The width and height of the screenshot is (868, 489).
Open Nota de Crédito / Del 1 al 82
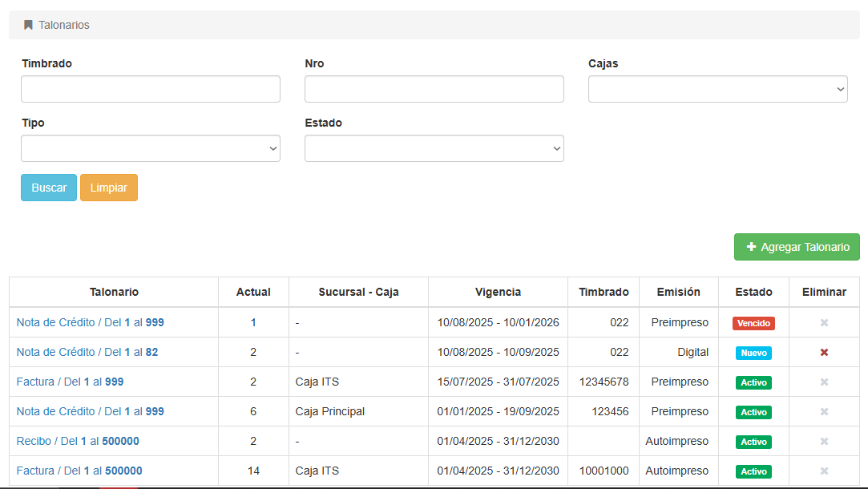point(87,352)
